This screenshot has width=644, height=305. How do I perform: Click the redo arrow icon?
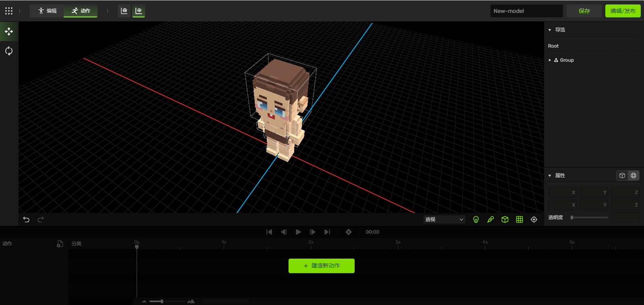41,219
